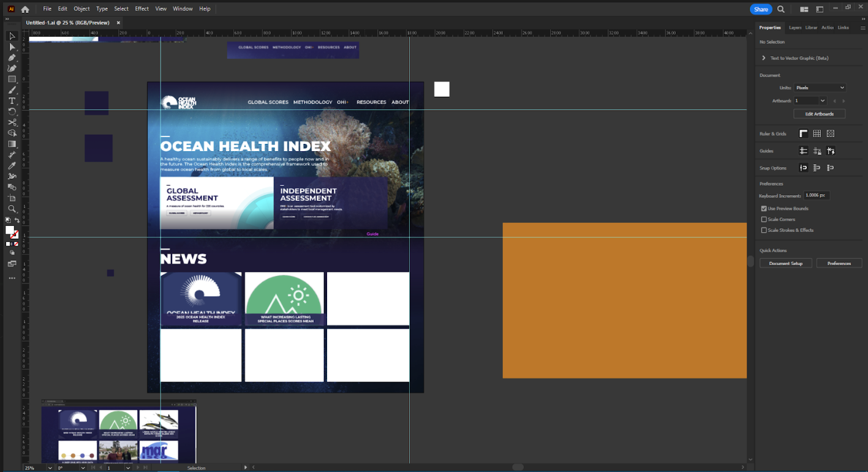Switch to Libraries panel tab
This screenshot has height=472, width=868.
point(811,28)
